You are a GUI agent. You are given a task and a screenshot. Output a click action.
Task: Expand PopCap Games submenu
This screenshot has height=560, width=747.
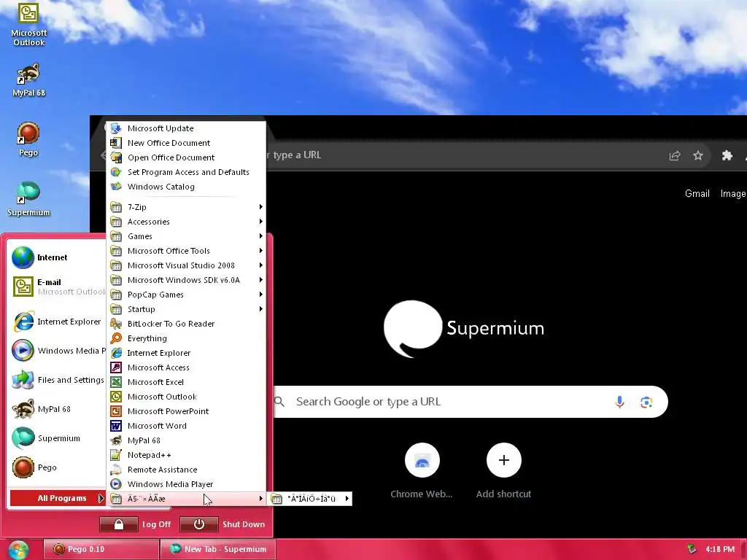[x=186, y=295]
